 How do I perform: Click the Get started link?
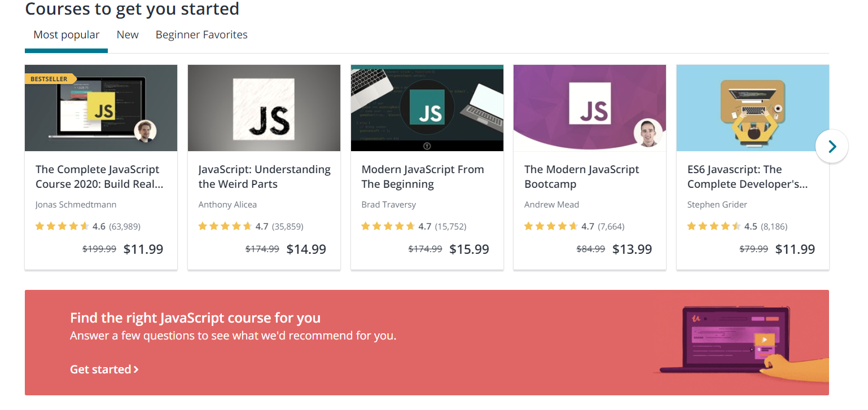(104, 369)
